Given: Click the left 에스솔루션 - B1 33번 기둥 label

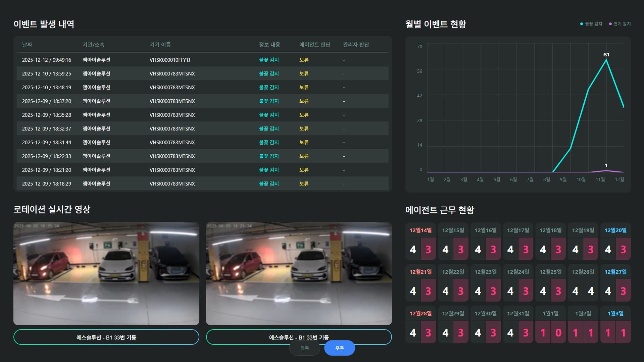Looking at the screenshot, I should click(106, 337).
